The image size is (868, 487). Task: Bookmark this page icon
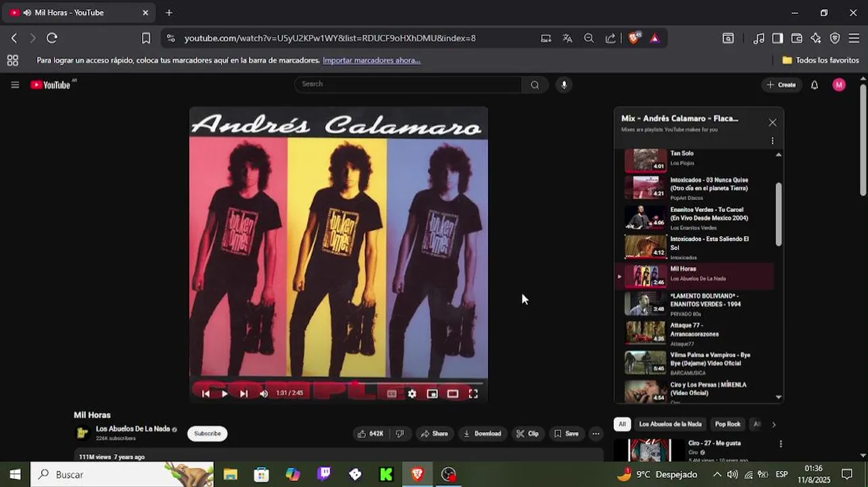point(146,38)
